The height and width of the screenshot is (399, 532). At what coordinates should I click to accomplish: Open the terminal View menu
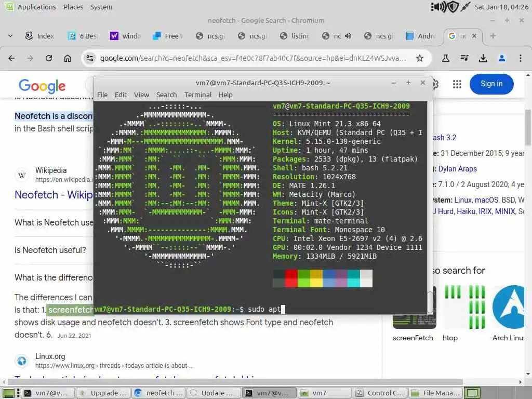(x=141, y=95)
